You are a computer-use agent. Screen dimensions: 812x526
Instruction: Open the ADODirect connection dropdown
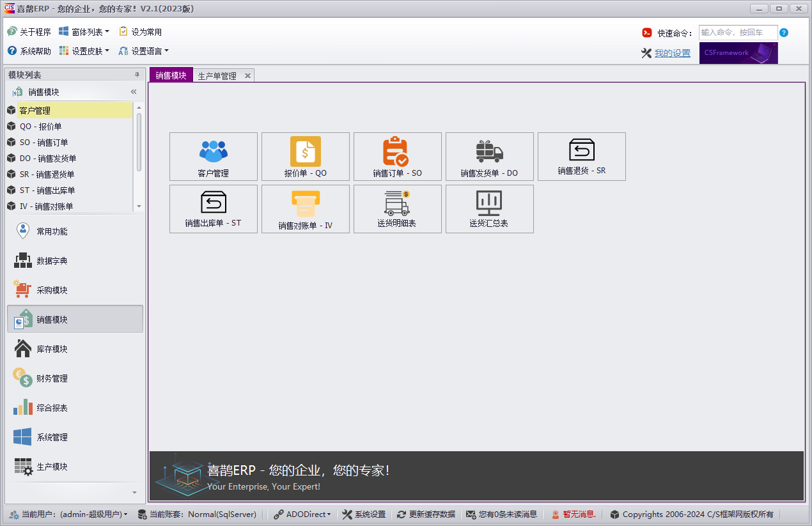302,514
